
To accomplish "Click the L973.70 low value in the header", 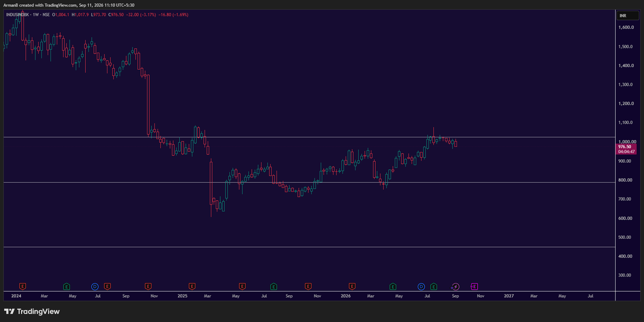I will coord(98,14).
